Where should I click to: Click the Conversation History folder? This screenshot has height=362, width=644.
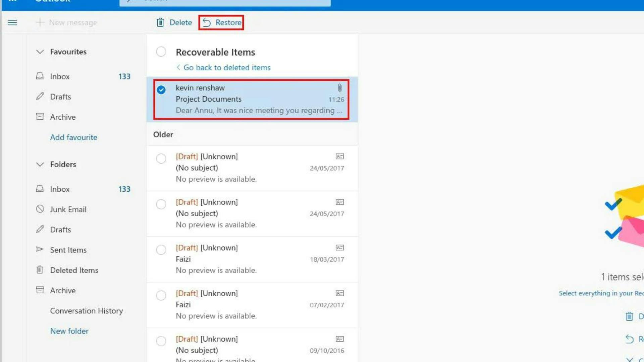[x=87, y=310]
